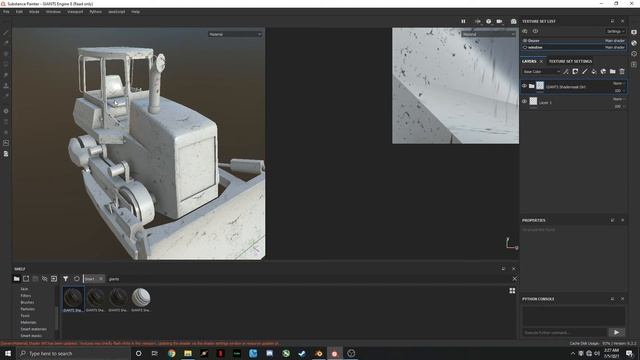Open Texture Set List Settings dropdown
Screen dimensions: 640x360
pyautogui.click(x=615, y=31)
